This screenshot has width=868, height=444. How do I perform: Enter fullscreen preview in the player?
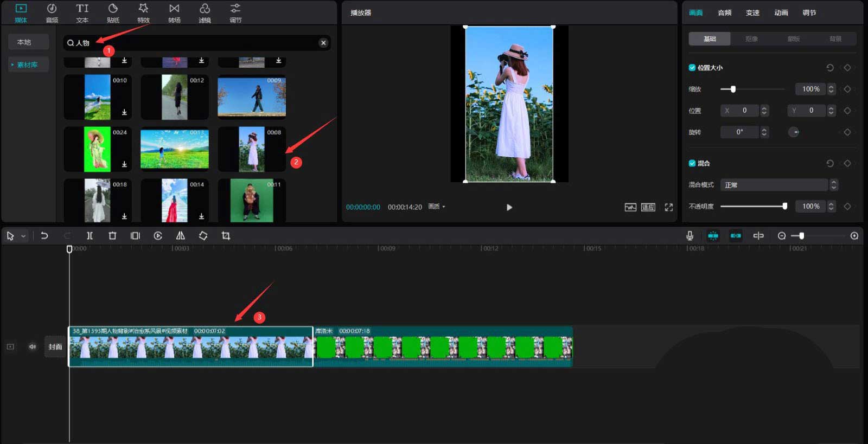point(668,207)
